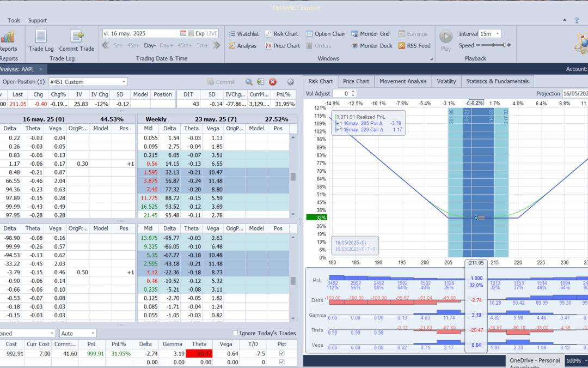Switch to the Volatility tab
This screenshot has height=368, width=588.
click(446, 81)
